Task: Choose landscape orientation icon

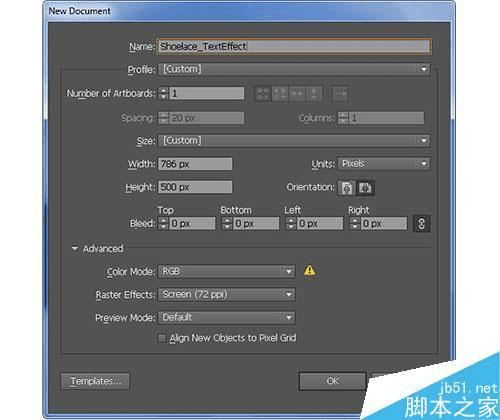Action: click(366, 188)
